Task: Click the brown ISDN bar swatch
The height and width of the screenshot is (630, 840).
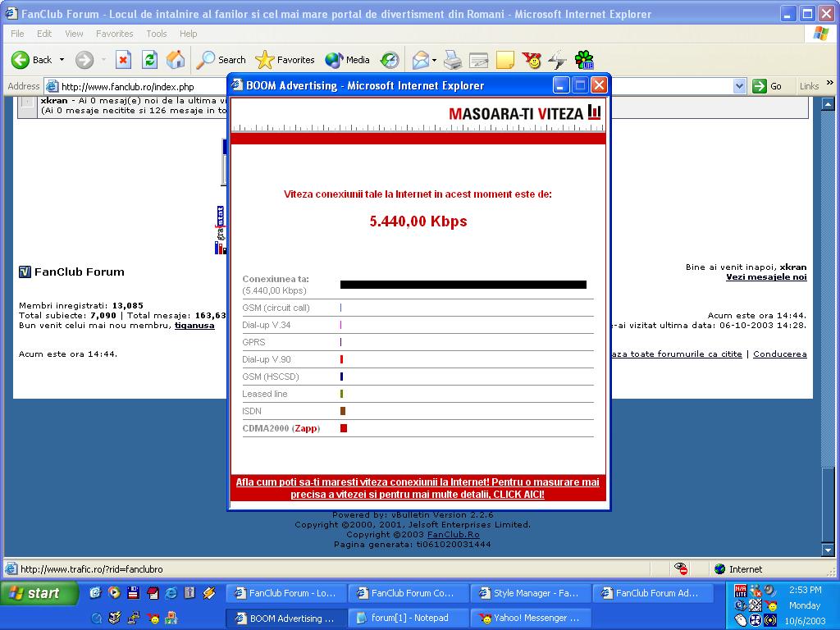Action: 343,411
